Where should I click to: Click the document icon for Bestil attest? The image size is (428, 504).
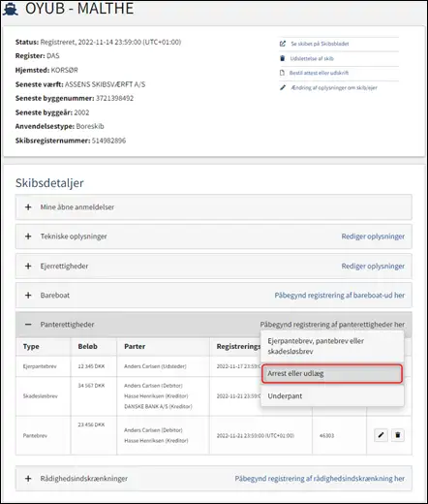coord(282,73)
